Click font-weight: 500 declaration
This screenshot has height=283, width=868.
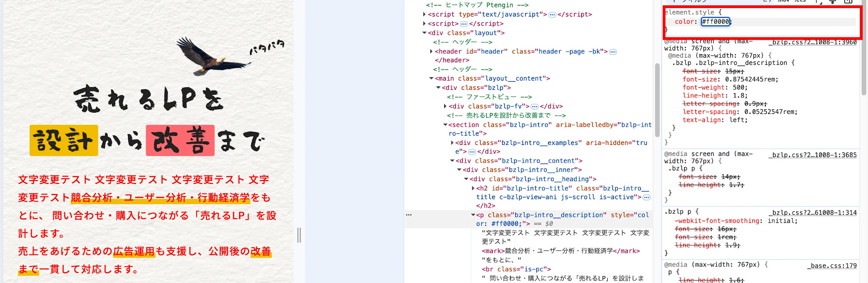click(x=715, y=88)
